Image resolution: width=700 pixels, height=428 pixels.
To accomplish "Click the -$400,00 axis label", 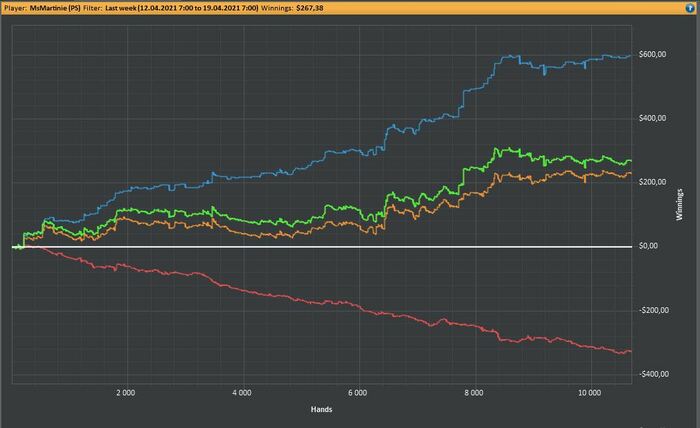I will (654, 374).
